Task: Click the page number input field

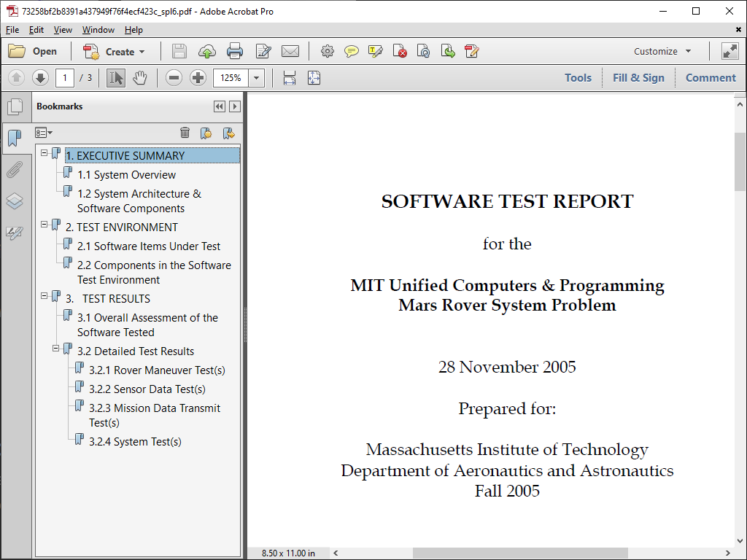Action: [x=65, y=77]
